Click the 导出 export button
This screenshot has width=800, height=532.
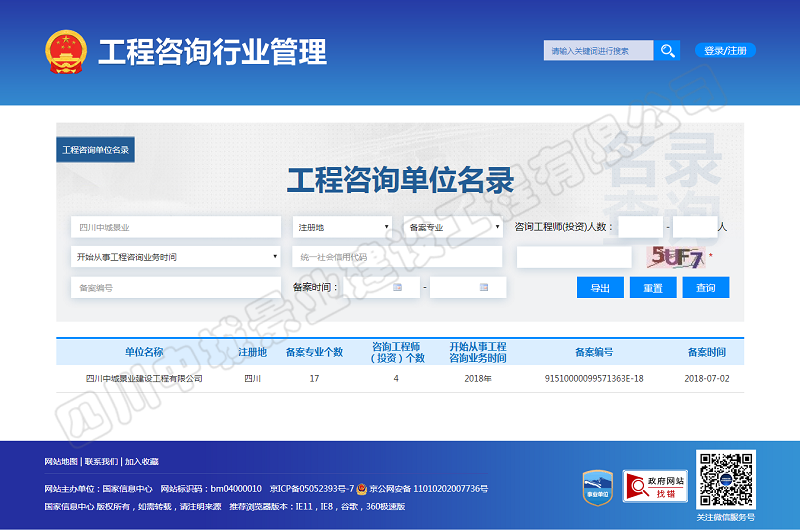tap(600, 288)
